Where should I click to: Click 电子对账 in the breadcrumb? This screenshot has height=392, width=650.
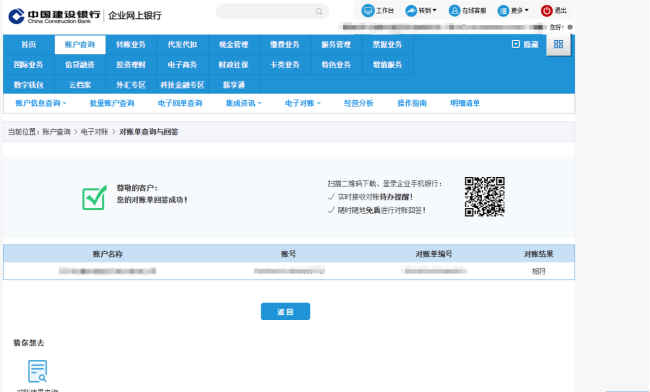95,132
